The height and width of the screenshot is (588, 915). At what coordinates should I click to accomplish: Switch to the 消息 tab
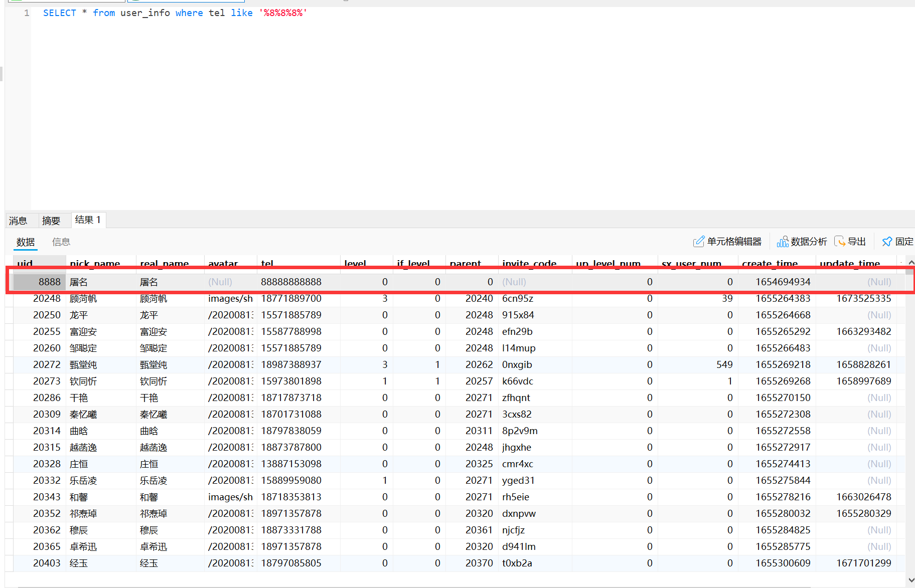tap(18, 221)
